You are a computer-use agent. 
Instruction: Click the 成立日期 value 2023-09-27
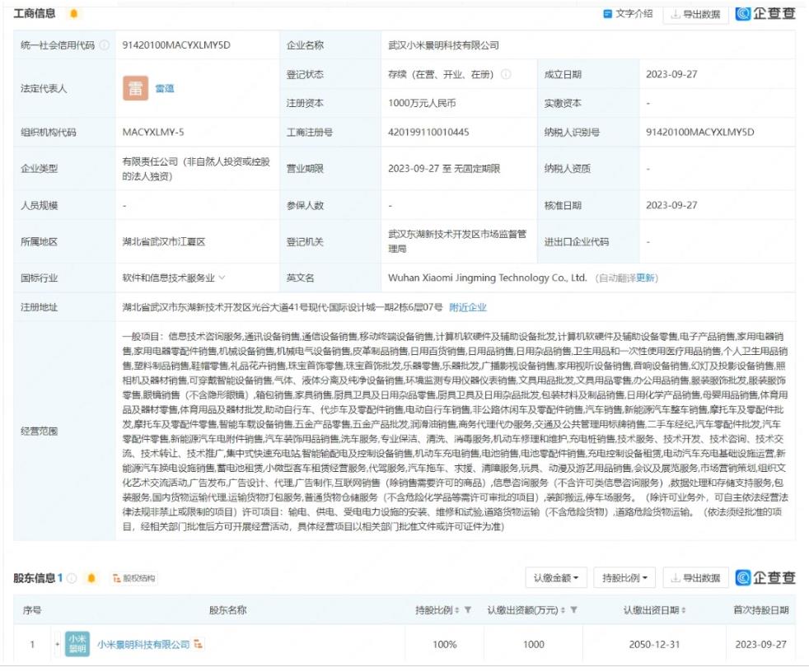(x=671, y=74)
